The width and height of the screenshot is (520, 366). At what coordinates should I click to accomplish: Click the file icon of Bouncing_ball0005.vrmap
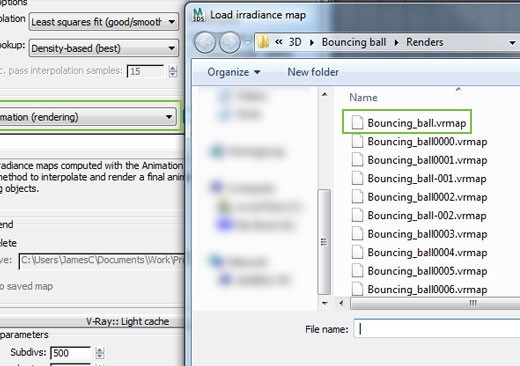click(357, 271)
